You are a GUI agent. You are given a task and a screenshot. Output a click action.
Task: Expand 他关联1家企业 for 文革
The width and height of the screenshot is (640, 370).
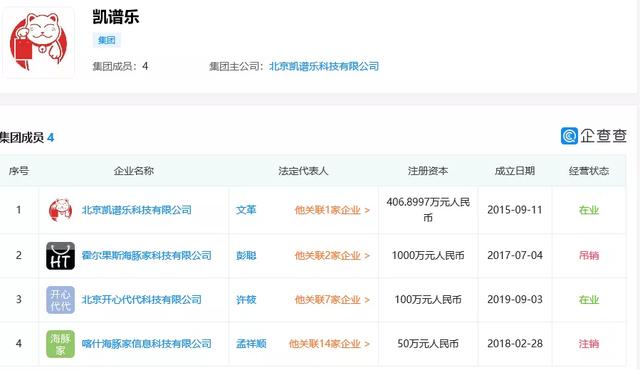click(332, 210)
